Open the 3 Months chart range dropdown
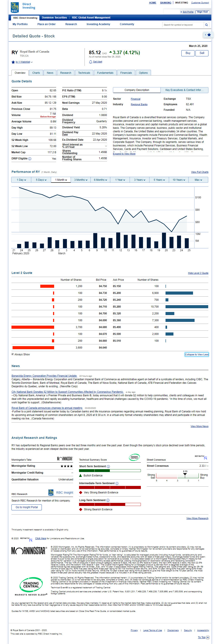This screenshot has height=644, width=219. (x=81, y=180)
